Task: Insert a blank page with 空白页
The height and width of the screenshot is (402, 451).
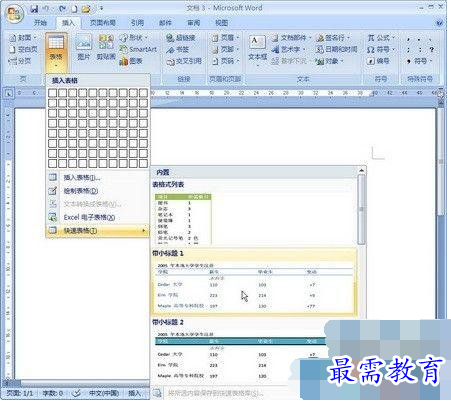Action: (23, 49)
